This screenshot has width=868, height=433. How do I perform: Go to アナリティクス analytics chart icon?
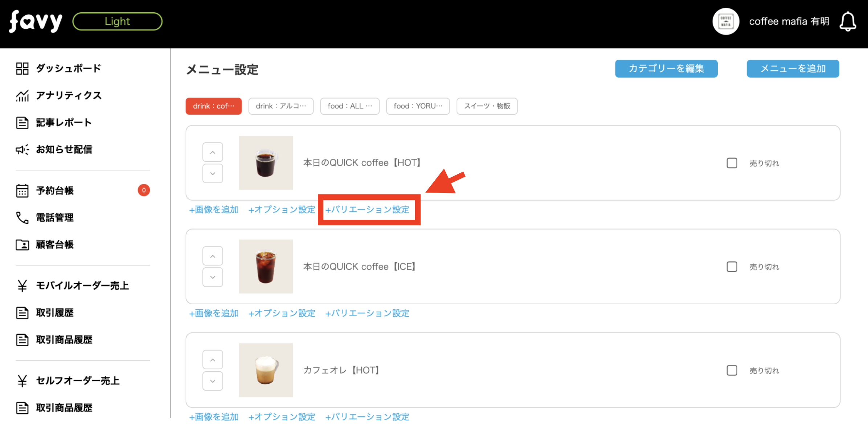coord(22,95)
